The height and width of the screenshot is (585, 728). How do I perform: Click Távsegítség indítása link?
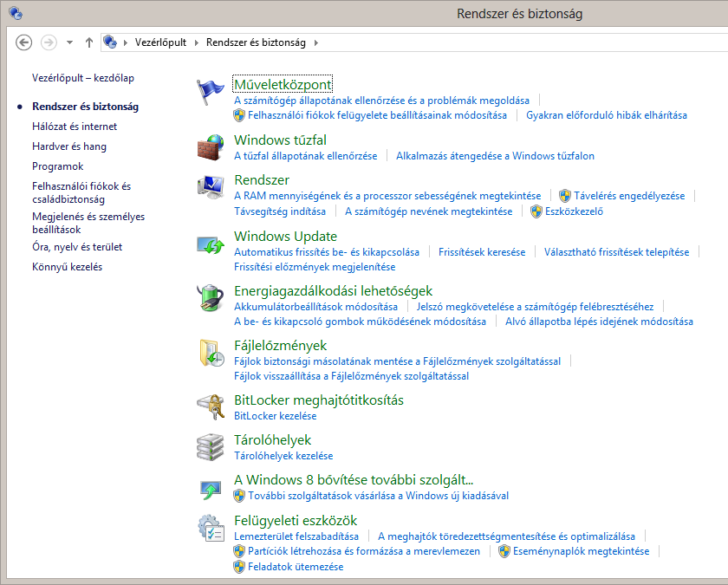tap(280, 211)
